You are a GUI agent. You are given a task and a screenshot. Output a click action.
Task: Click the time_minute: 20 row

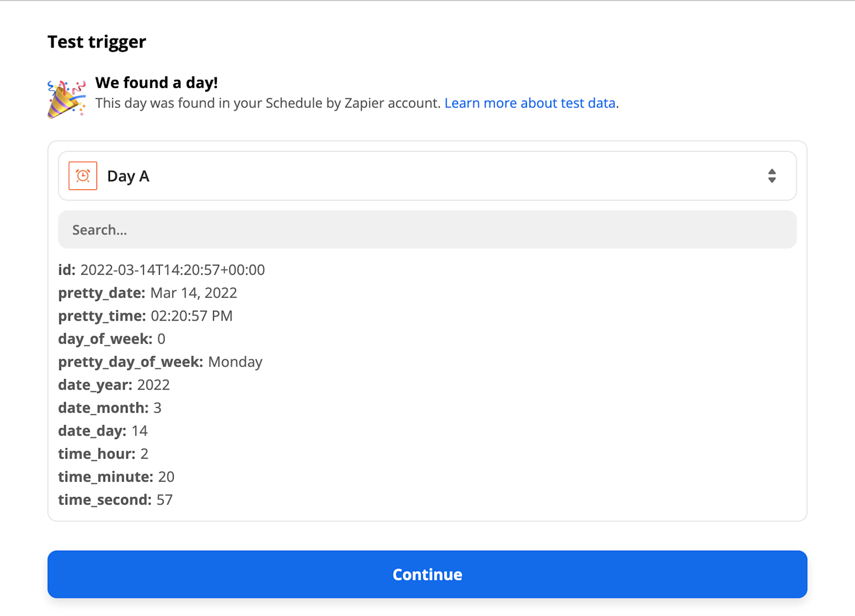[x=117, y=477]
